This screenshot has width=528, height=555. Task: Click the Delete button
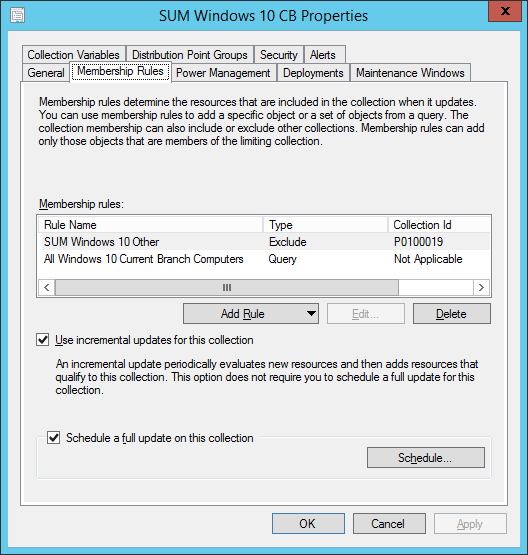[452, 314]
